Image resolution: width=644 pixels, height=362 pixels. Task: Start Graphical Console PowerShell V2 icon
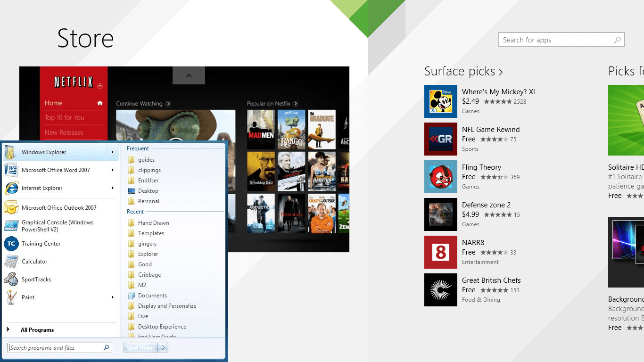(11, 226)
